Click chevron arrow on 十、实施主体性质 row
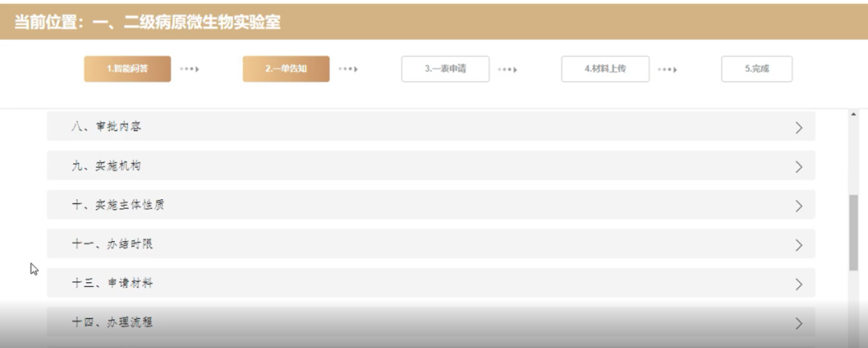Image resolution: width=868 pixels, height=348 pixels. pos(798,206)
